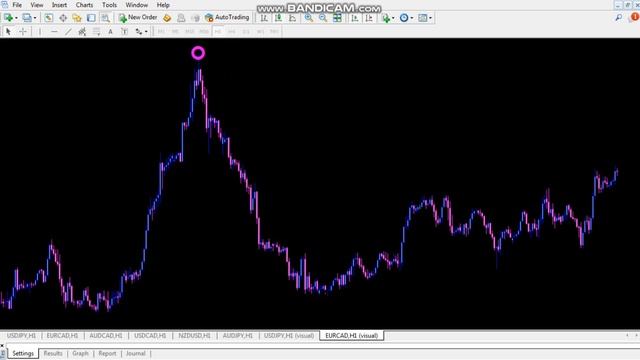
Task: Open the tester Journal tab
Action: [136, 353]
